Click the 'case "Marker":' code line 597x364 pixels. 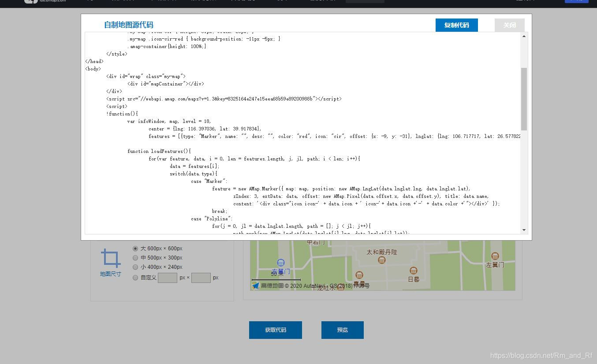pos(209,181)
